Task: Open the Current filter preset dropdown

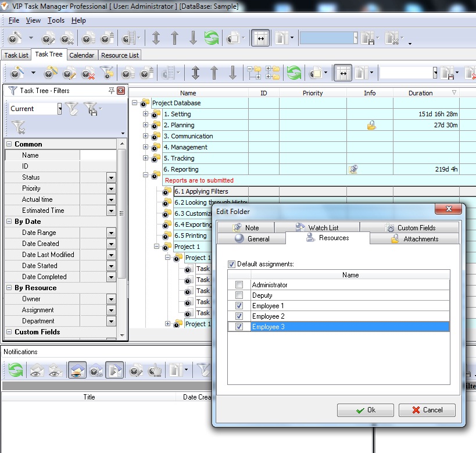Action: coord(60,109)
